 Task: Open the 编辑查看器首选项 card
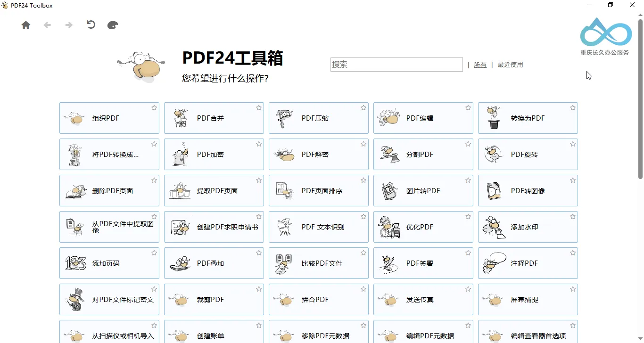pyautogui.click(x=528, y=332)
